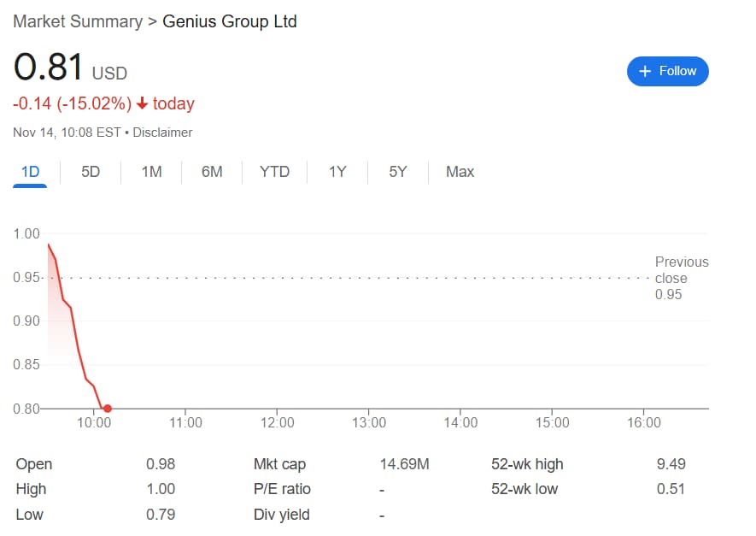Click the 1.00 y-axis label
Viewport: 756px width, 536px height.
pos(26,234)
